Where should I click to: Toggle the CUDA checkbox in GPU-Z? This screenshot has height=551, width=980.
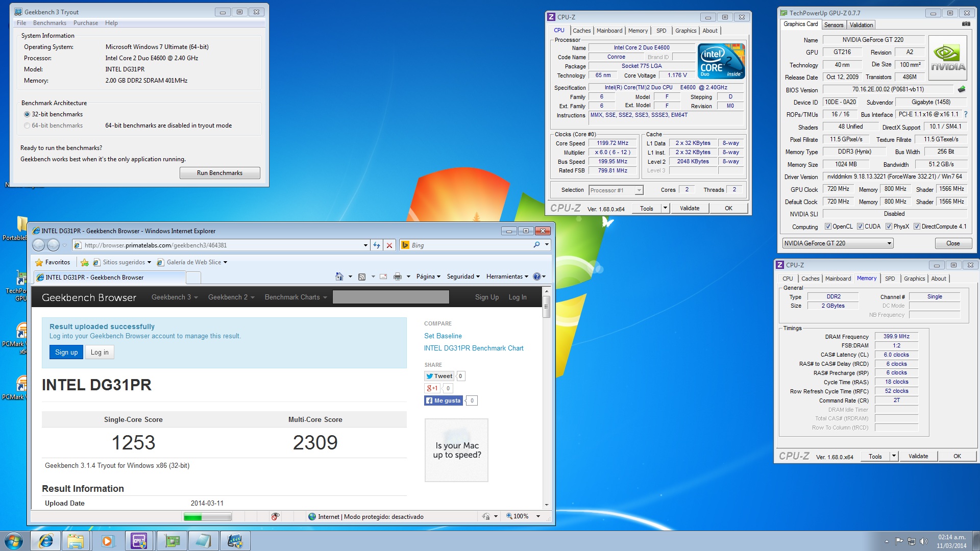860,227
